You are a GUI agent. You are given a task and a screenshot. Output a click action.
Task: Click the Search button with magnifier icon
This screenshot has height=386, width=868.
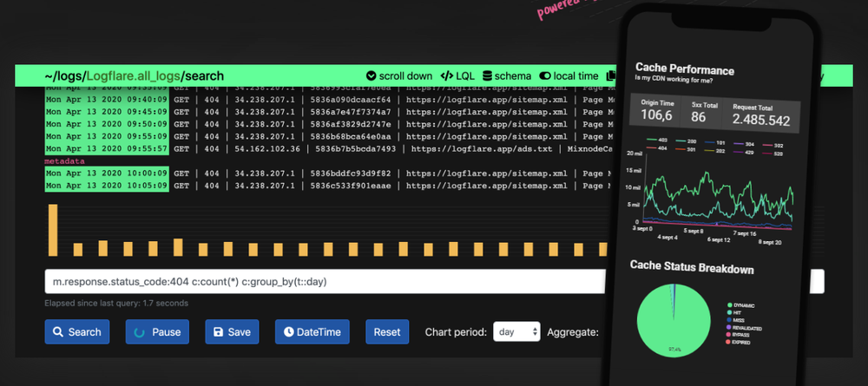tap(77, 332)
